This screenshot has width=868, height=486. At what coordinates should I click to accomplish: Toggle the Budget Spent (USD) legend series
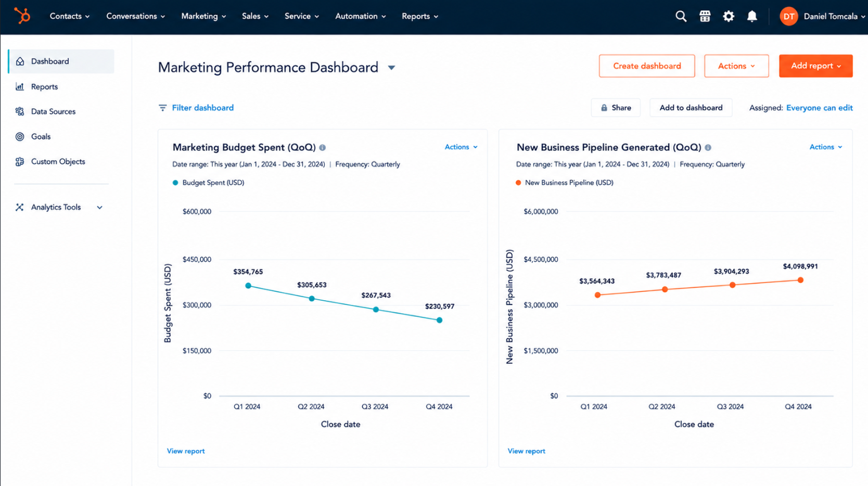(x=208, y=183)
